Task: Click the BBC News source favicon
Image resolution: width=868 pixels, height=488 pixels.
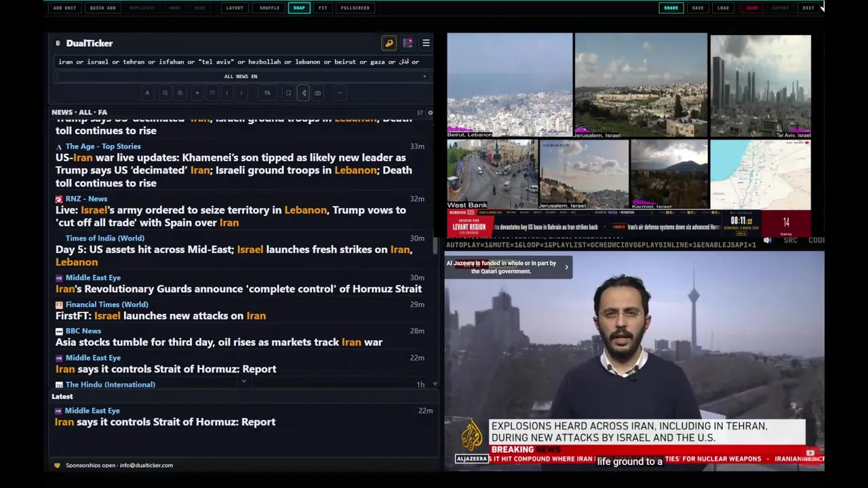Action: coord(59,331)
